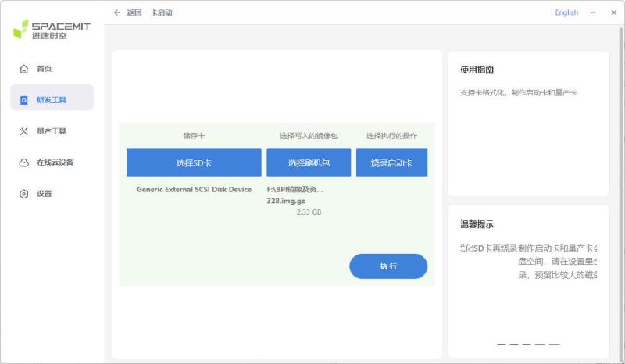Select the third tip carousel indicator
625x364 pixels.
527,344
